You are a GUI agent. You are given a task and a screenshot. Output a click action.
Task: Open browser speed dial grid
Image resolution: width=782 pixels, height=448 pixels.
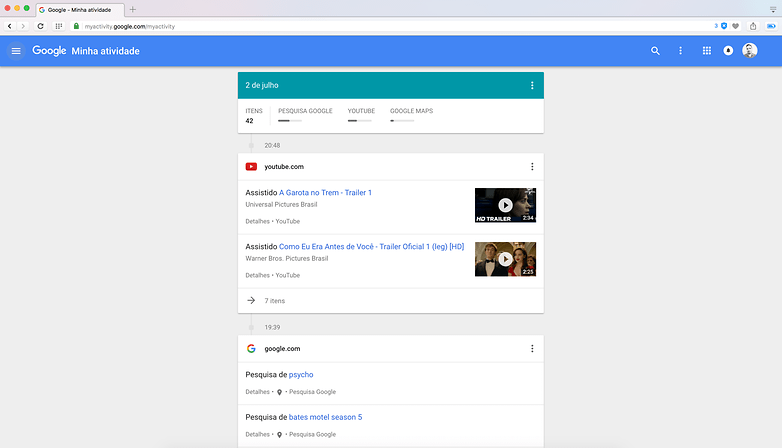click(59, 26)
